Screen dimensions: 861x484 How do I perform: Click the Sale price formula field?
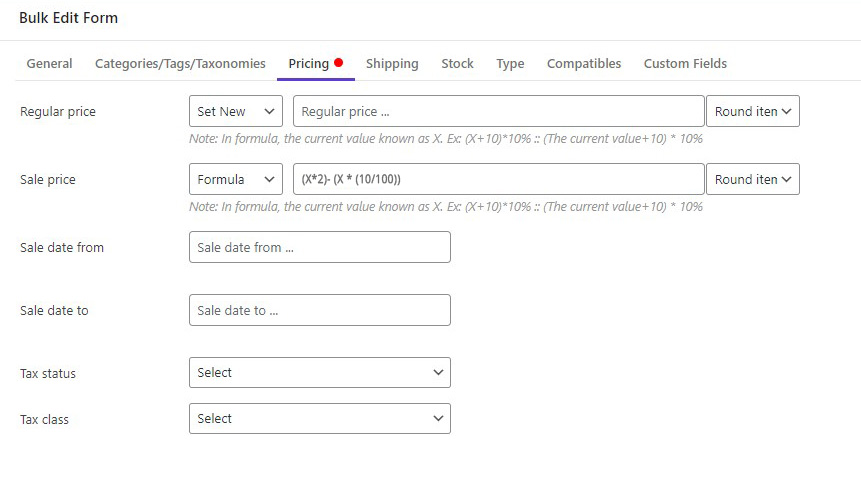tap(499, 179)
